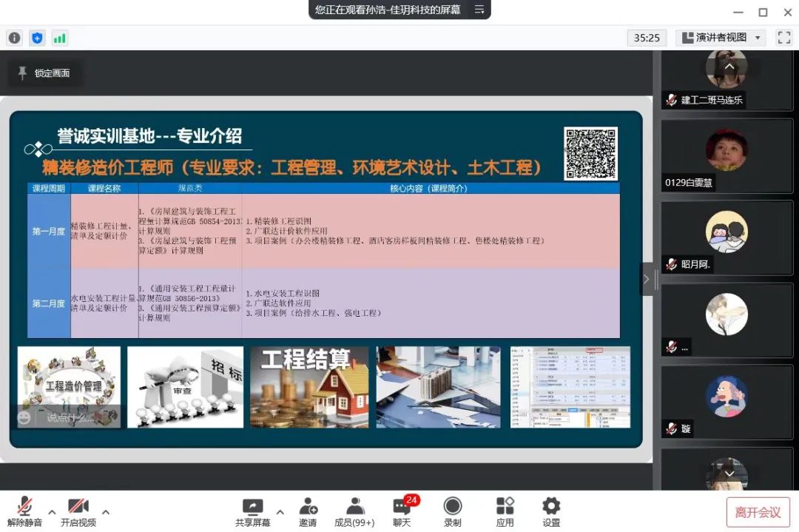Open the 演讲者视图 view dropdown
Screen dimensions: 799x532
point(721,38)
